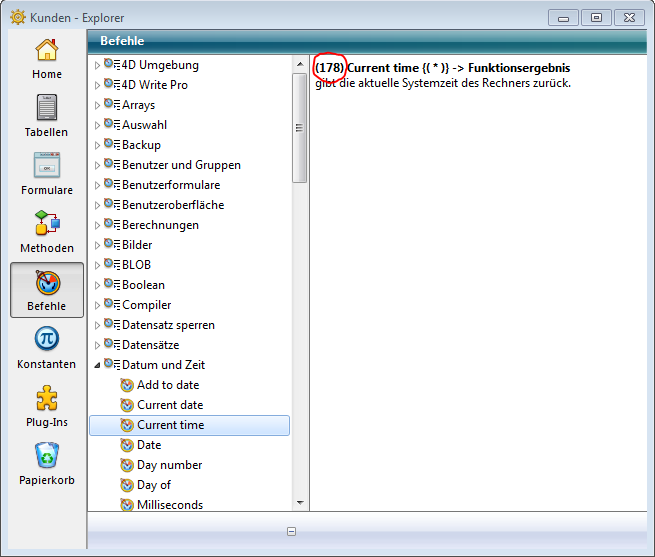The height and width of the screenshot is (557, 655).
Task: Select the Add to date command
Action: click(167, 385)
